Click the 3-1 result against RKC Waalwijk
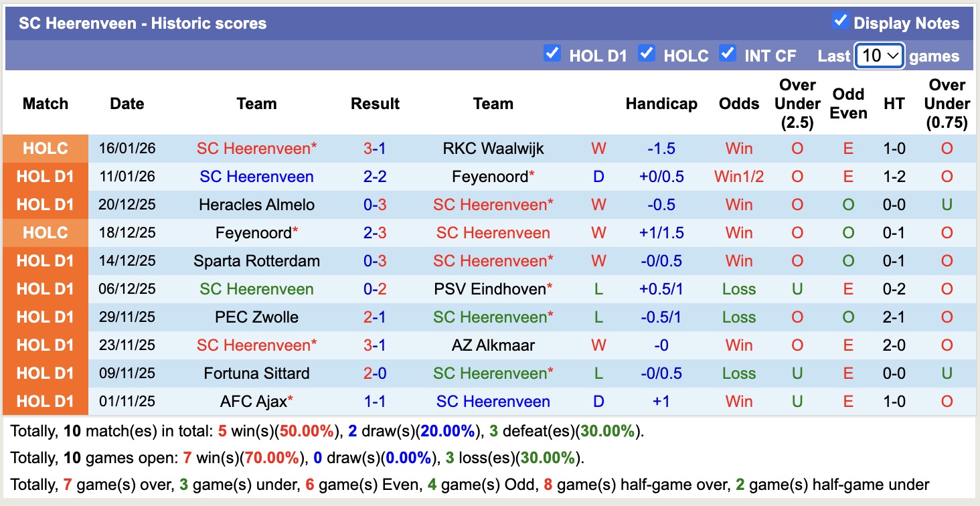This screenshot has width=980, height=506. (x=375, y=149)
